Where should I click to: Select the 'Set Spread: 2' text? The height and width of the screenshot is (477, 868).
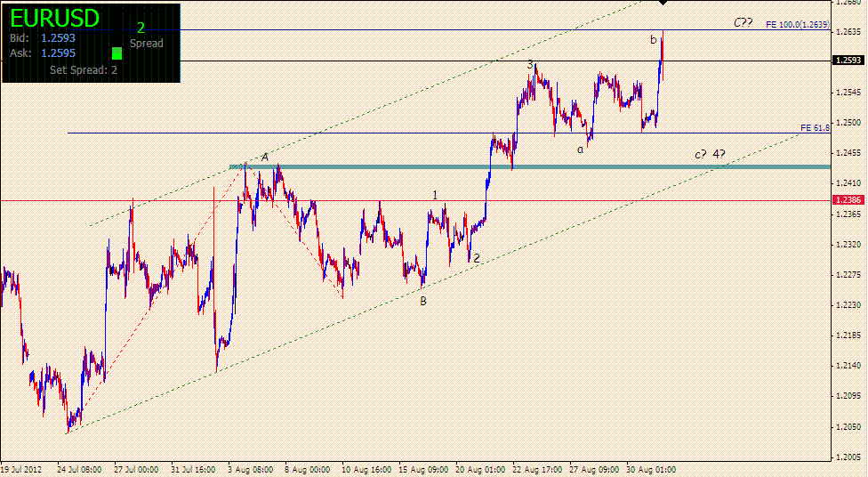pyautogui.click(x=84, y=69)
